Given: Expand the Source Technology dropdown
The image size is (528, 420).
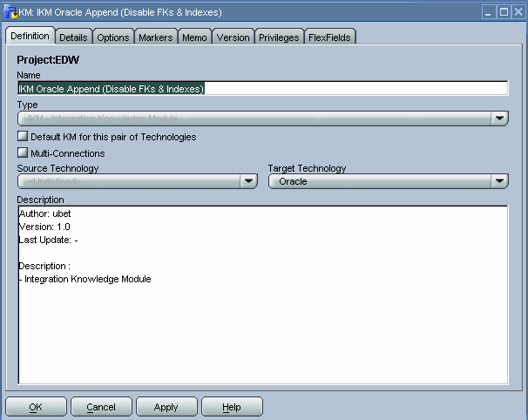Looking at the screenshot, I should click(138, 181).
